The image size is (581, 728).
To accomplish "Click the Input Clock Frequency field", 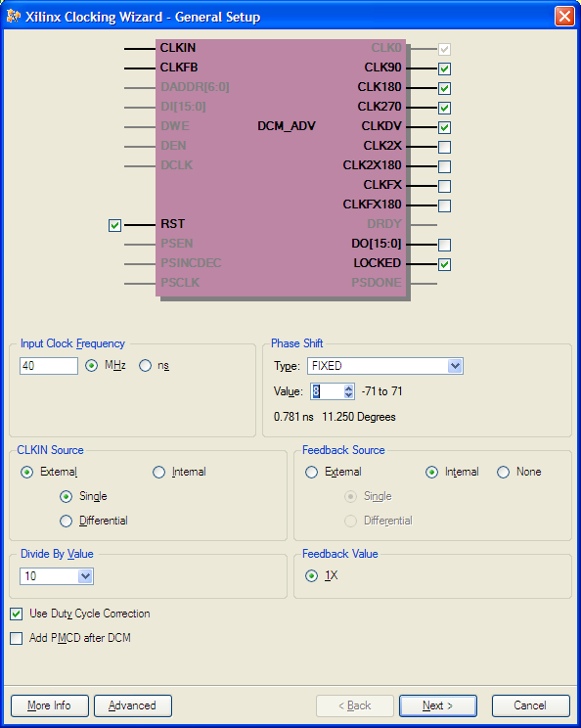I will pos(49,366).
